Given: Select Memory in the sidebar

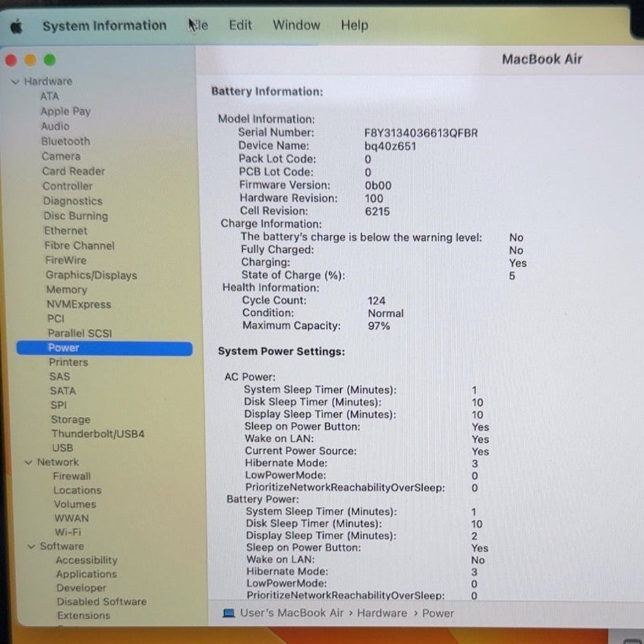Looking at the screenshot, I should click(x=67, y=290).
